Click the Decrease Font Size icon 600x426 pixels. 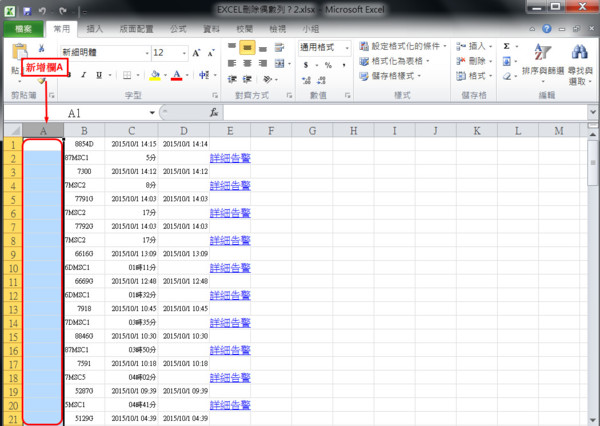coord(211,53)
